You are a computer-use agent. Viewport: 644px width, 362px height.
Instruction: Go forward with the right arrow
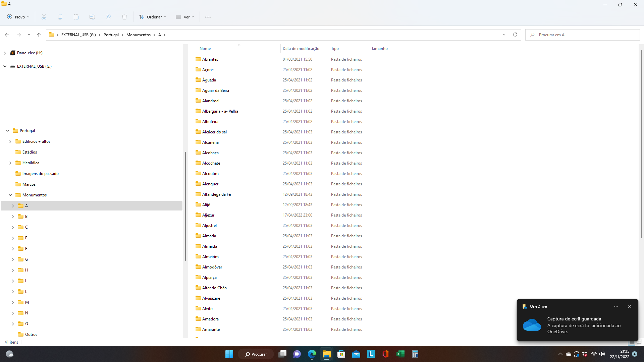tap(19, 35)
